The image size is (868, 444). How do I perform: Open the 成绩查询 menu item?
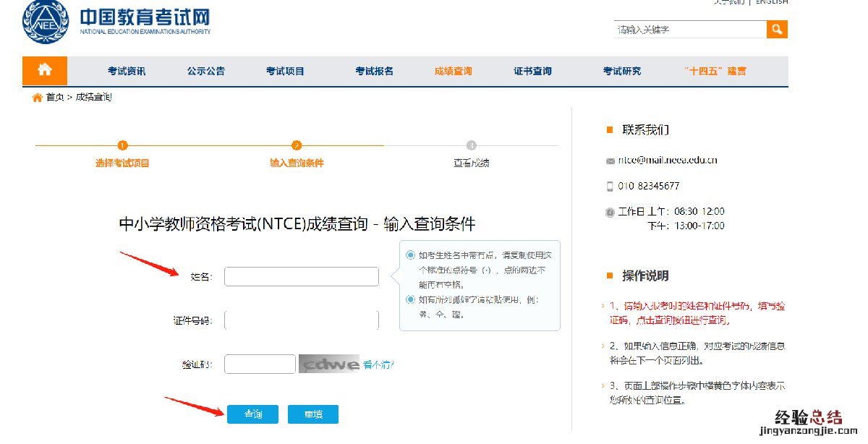(453, 71)
